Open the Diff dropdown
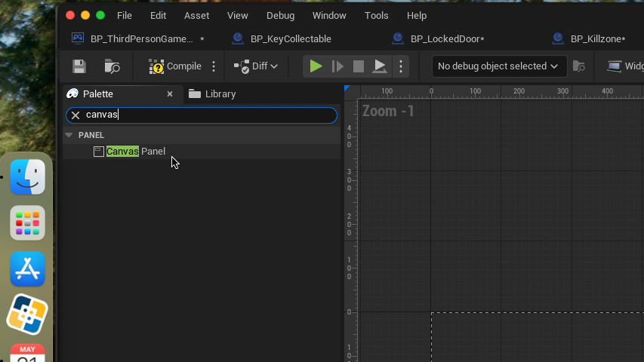The image size is (644, 362). pos(257,66)
